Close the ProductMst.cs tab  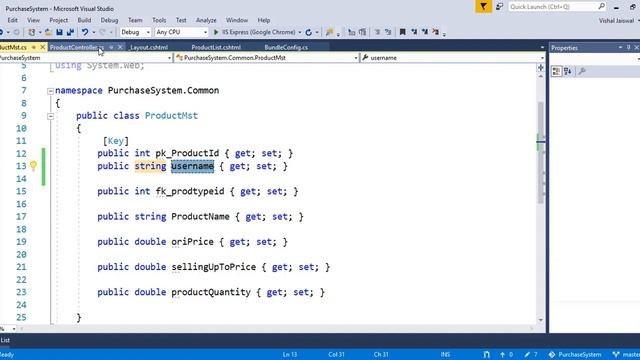click(42, 47)
